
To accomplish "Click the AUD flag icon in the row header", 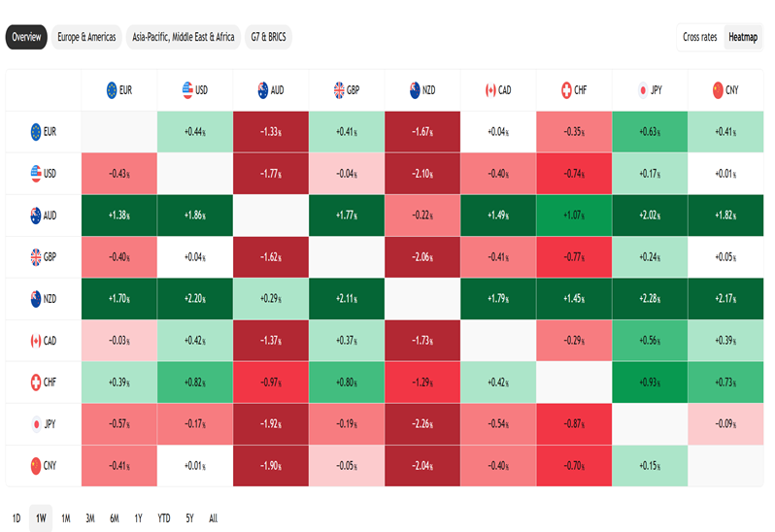I will click(x=36, y=215).
